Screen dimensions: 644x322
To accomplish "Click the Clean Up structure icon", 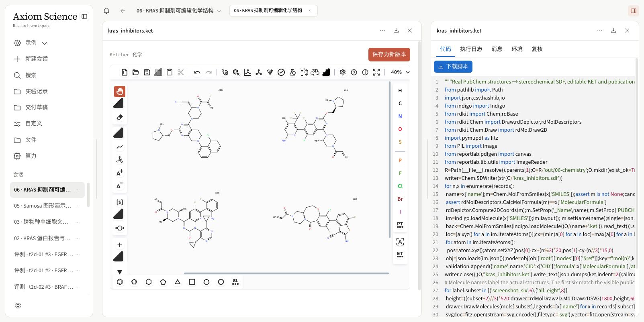I will [259, 72].
